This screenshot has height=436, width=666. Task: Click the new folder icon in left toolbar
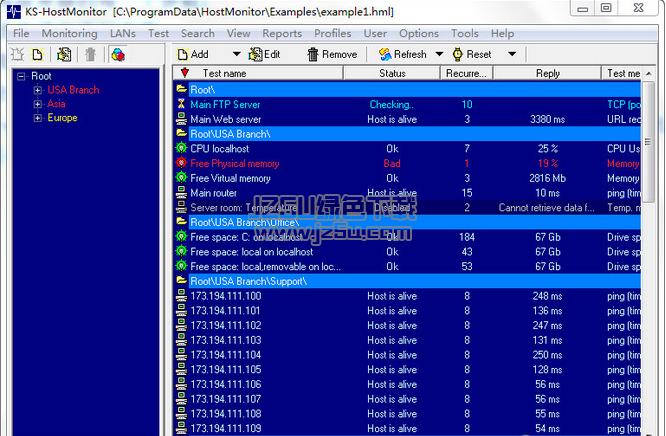point(18,54)
